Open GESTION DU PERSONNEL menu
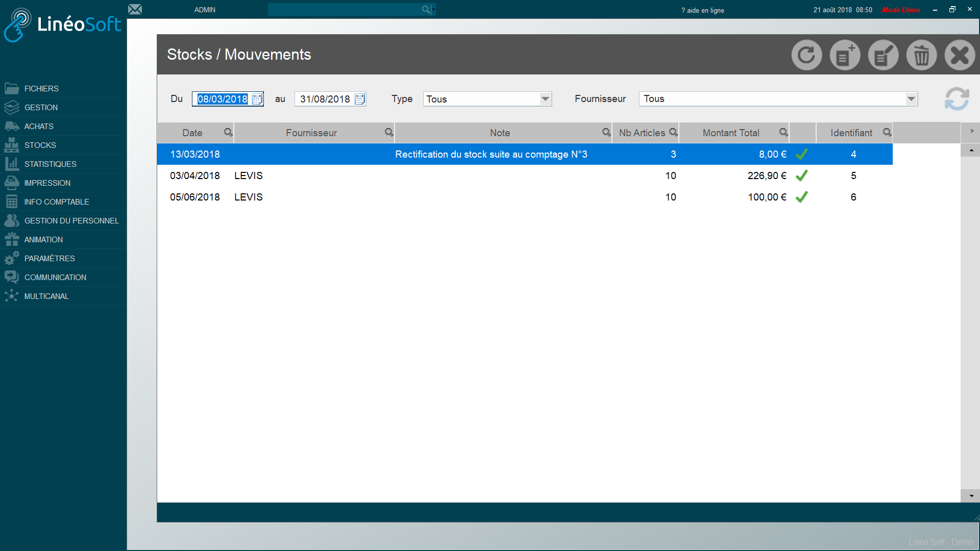980x551 pixels. tap(63, 221)
